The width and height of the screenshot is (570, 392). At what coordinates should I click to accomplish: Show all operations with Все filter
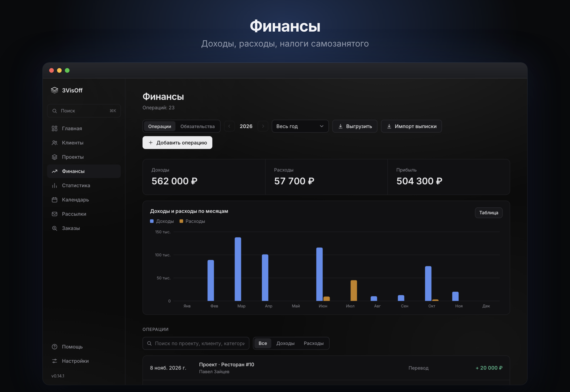[263, 344]
